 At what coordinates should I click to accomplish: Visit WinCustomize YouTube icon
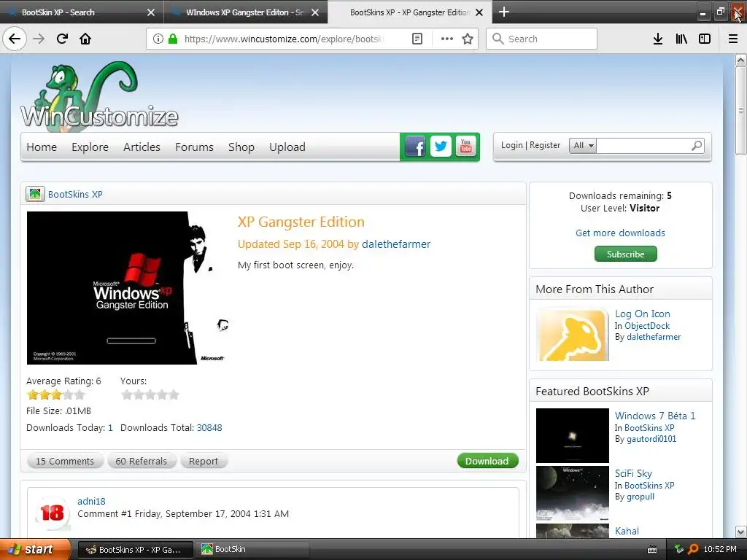pos(466,147)
